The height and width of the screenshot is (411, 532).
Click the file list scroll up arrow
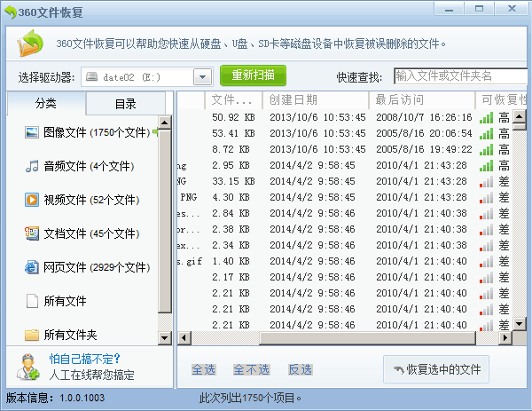(x=519, y=117)
